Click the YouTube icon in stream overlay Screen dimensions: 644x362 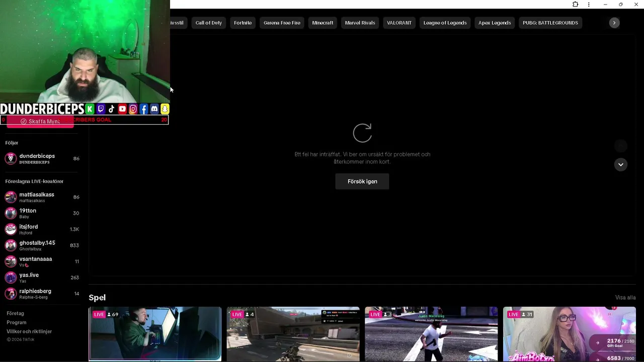click(x=122, y=109)
